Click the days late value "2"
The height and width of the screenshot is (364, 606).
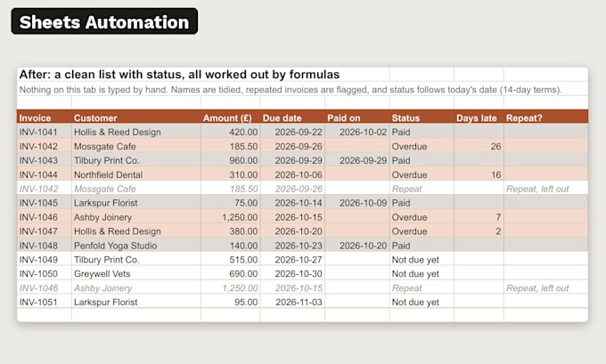pyautogui.click(x=498, y=231)
